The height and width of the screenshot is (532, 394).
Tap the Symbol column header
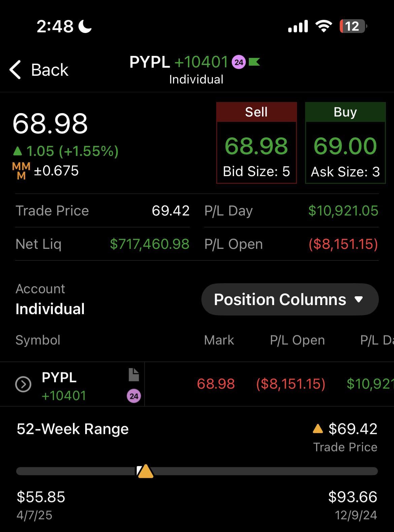coord(38,340)
